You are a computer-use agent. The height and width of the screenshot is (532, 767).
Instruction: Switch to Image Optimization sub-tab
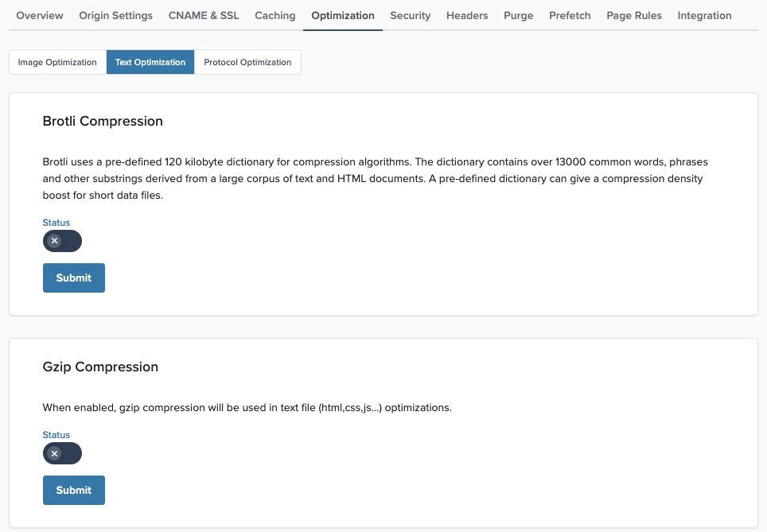point(57,62)
